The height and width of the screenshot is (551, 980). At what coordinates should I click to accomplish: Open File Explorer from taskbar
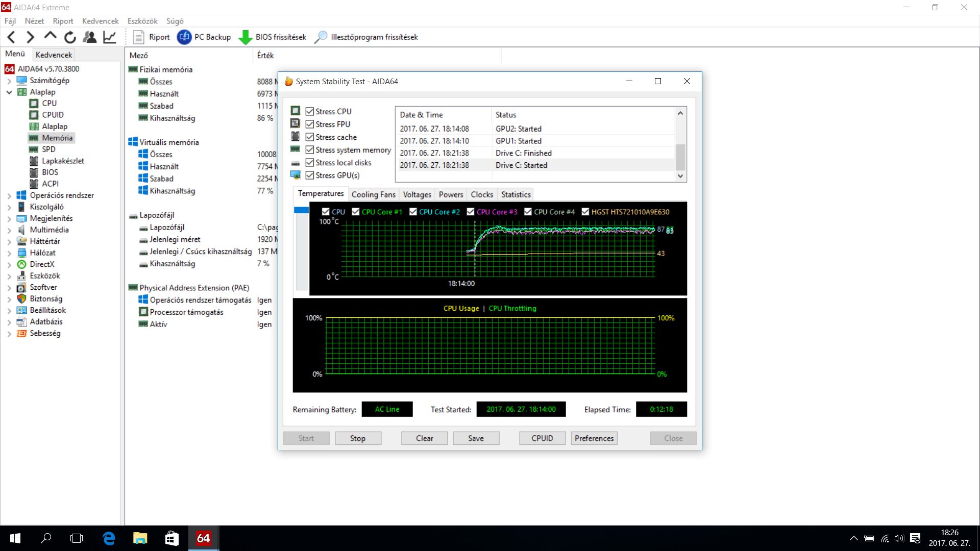[x=140, y=538]
